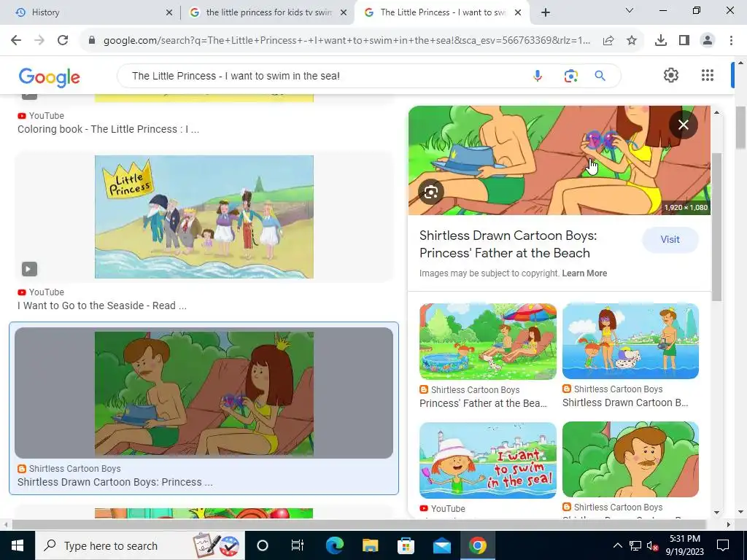Go back using the browser back arrow

[x=16, y=41]
